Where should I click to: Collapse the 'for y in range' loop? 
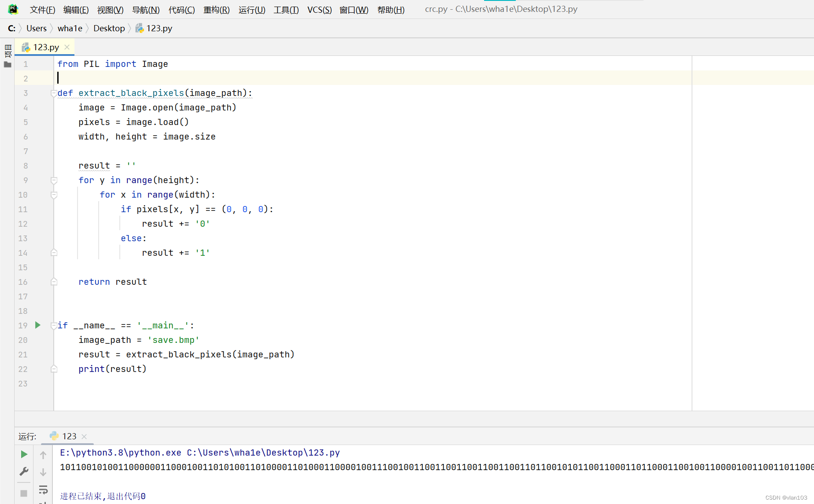(54, 180)
